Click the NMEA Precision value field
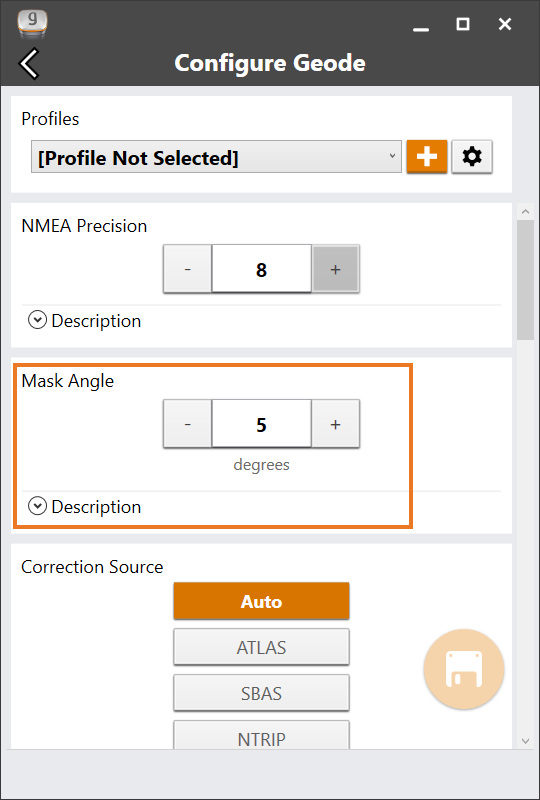Image resolution: width=540 pixels, height=800 pixels. pos(261,269)
